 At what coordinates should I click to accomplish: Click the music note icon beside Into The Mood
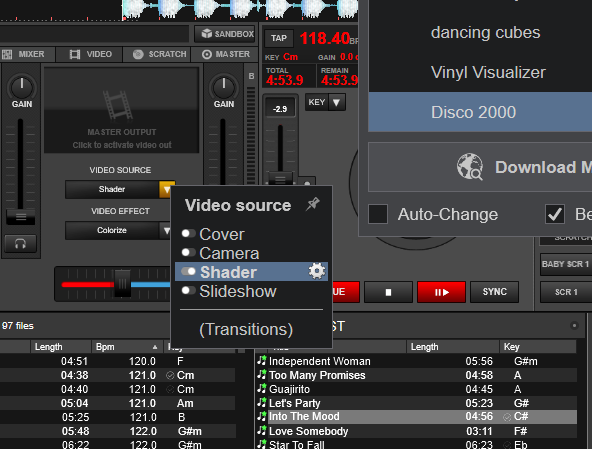point(262,416)
